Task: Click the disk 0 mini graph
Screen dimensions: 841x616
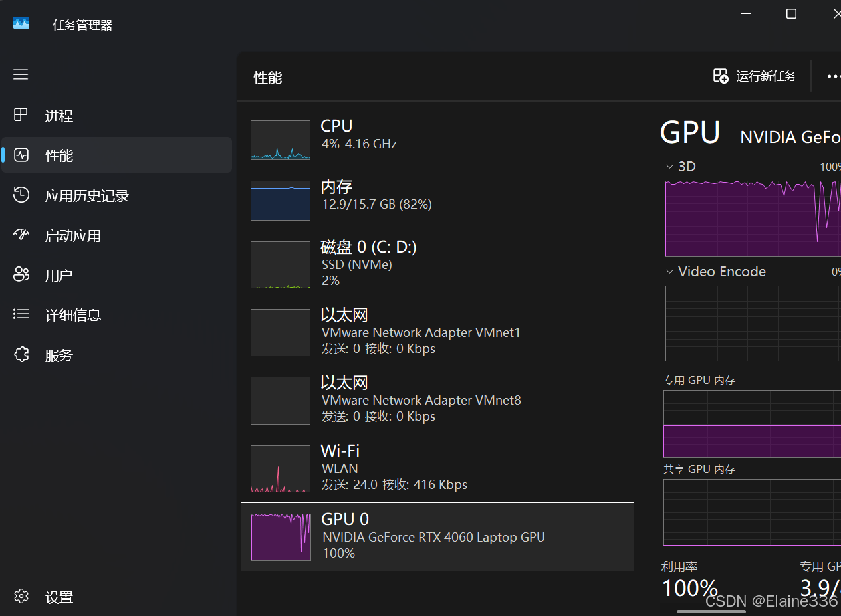Action: pos(281,264)
